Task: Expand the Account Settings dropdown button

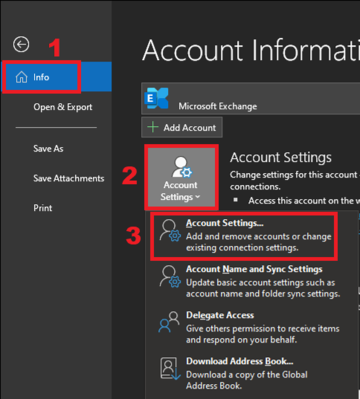Action: click(x=181, y=178)
